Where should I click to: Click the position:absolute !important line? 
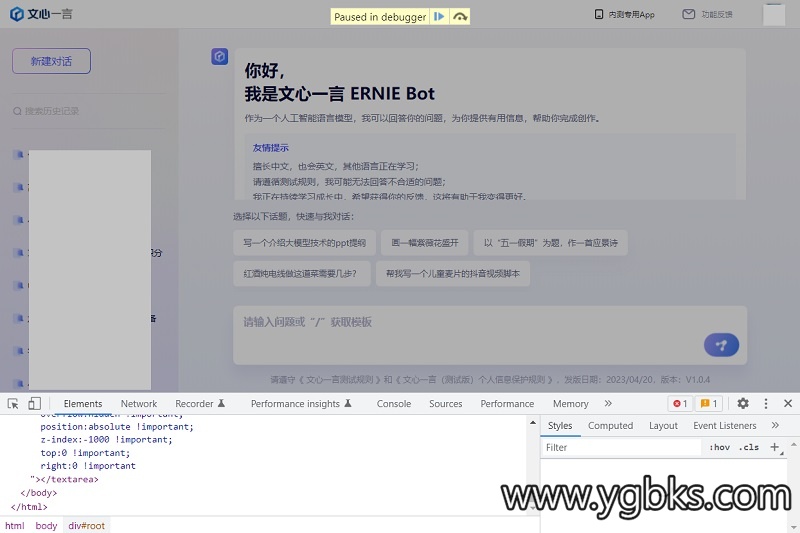[x=117, y=426]
